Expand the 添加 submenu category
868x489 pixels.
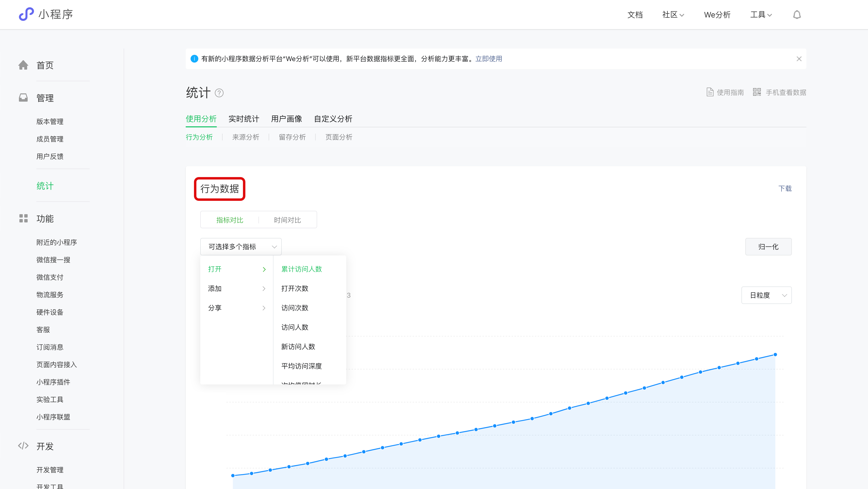[237, 288]
